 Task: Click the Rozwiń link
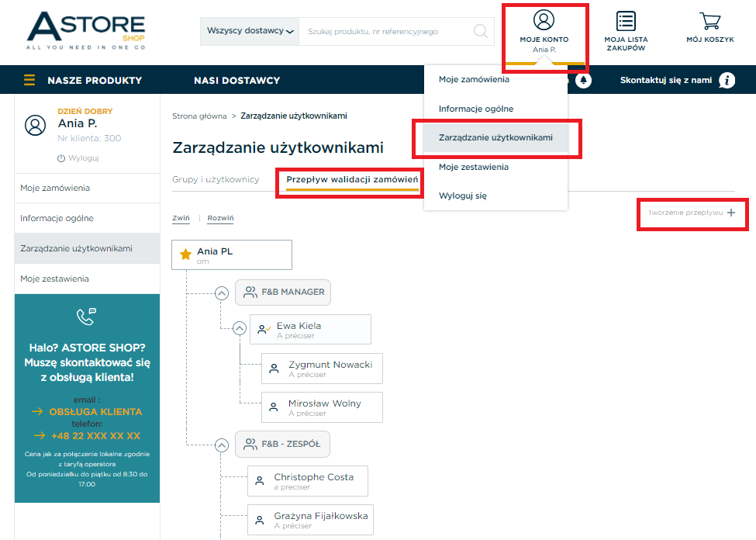pos(220,218)
